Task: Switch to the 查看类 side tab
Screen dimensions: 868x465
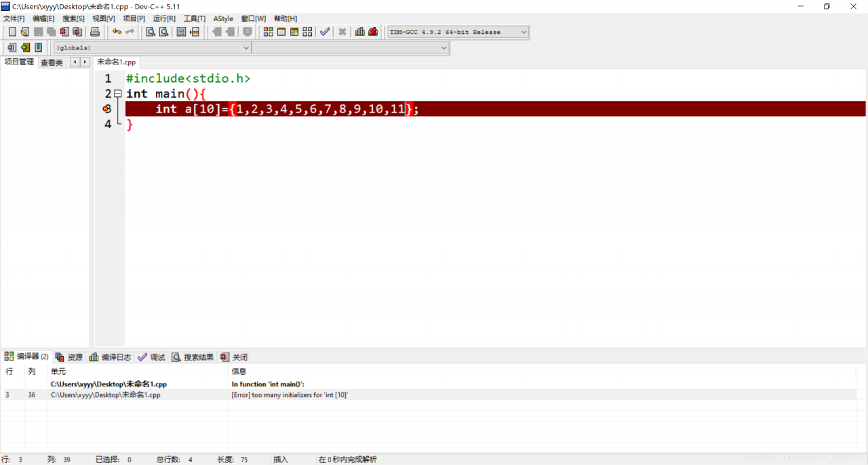Action: pos(52,62)
